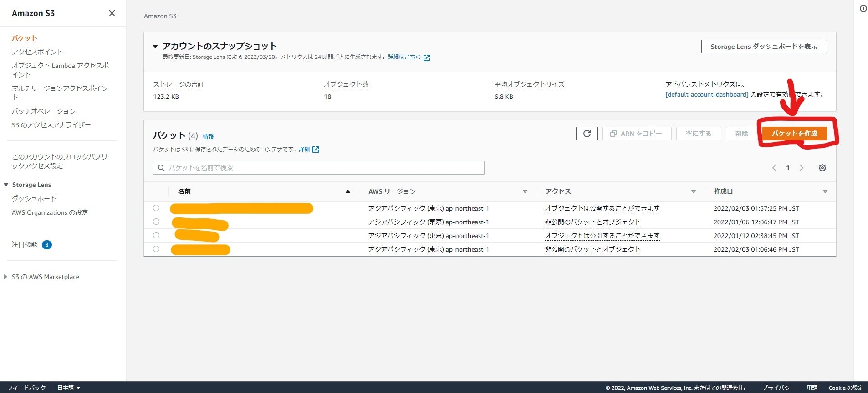The image size is (868, 393).
Task: Click 削除 button
Action: click(x=742, y=134)
